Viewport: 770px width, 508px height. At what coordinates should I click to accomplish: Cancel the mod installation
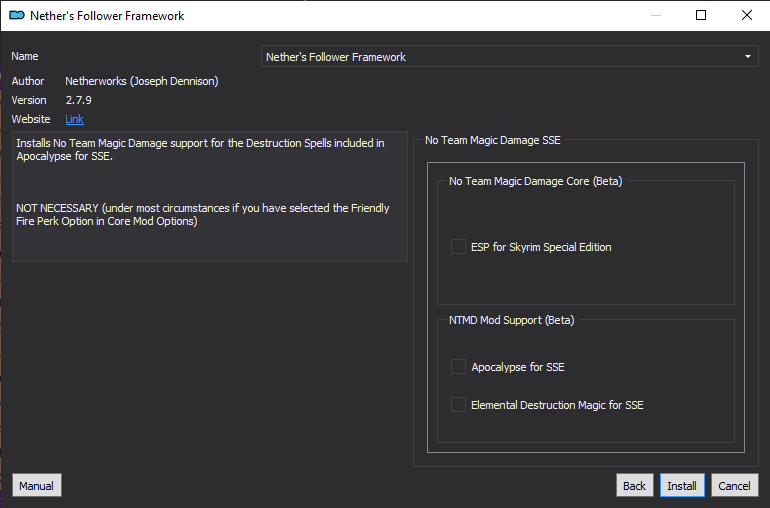click(x=735, y=485)
